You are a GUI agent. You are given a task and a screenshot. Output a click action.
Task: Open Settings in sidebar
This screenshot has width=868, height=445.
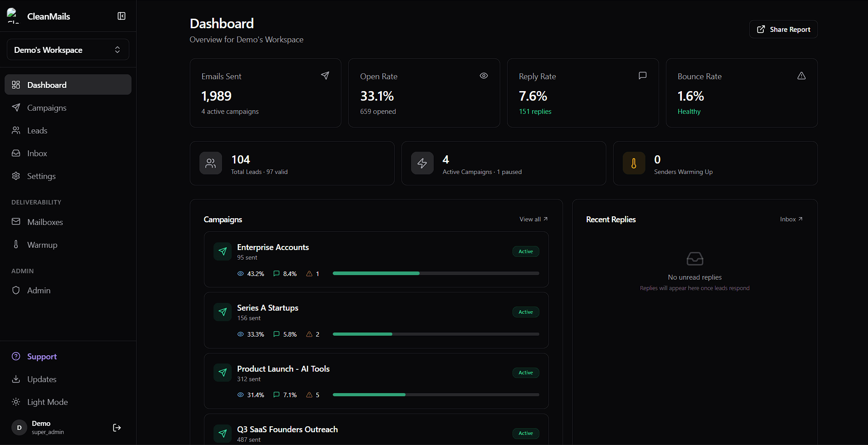[68, 176]
